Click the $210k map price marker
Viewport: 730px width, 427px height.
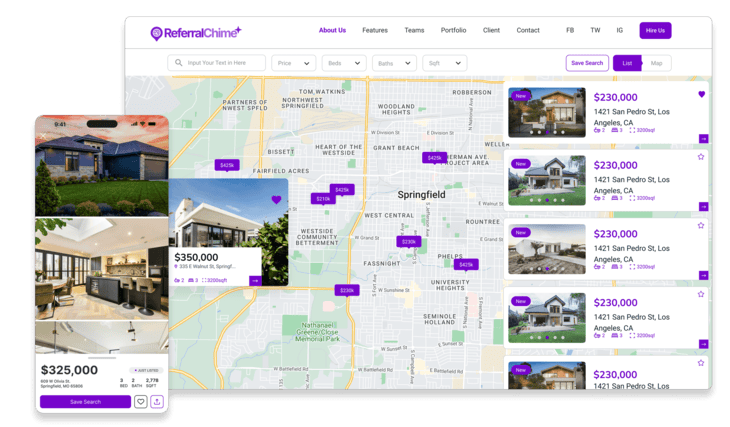[323, 199]
